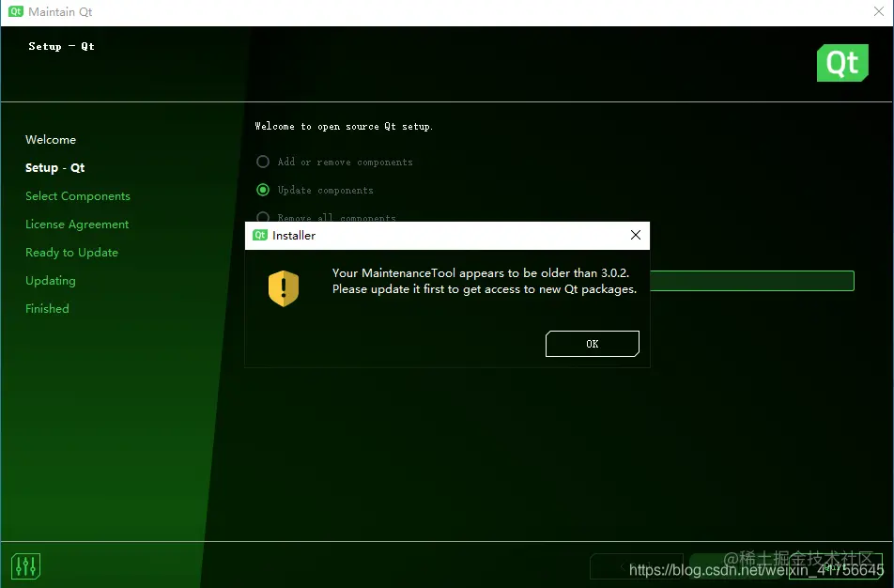The image size is (894, 588).
Task: Close the Maintain Qt window
Action: click(879, 11)
